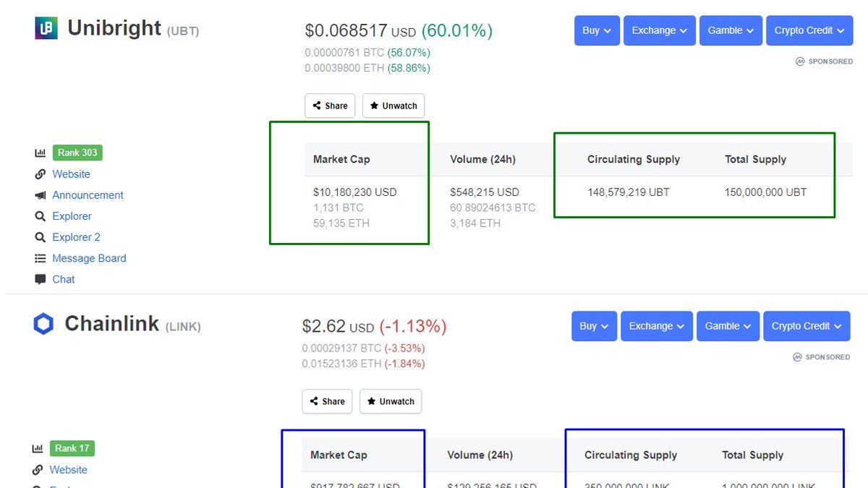Open Chainlink's Exchange dropdown
The height and width of the screenshot is (488, 868).
coord(656,326)
